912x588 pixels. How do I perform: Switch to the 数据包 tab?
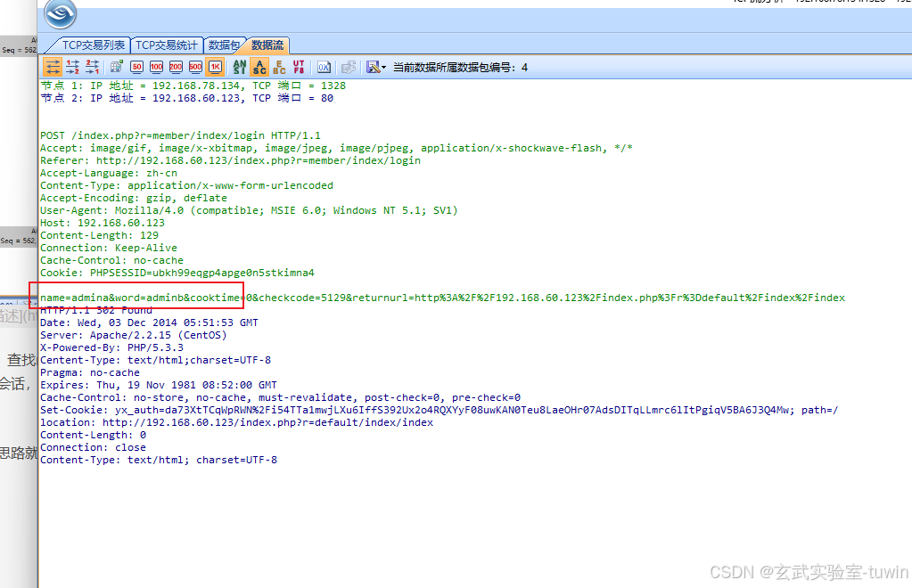point(225,45)
